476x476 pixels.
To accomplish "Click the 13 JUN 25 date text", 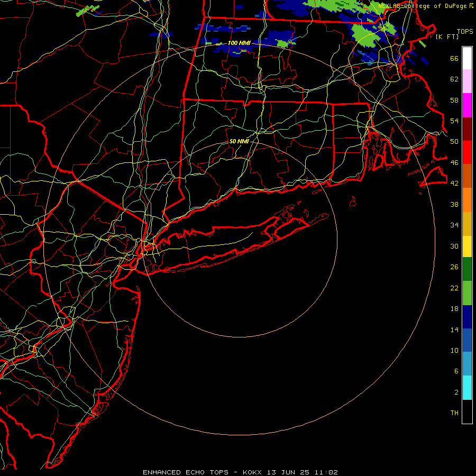I will click(288, 472).
